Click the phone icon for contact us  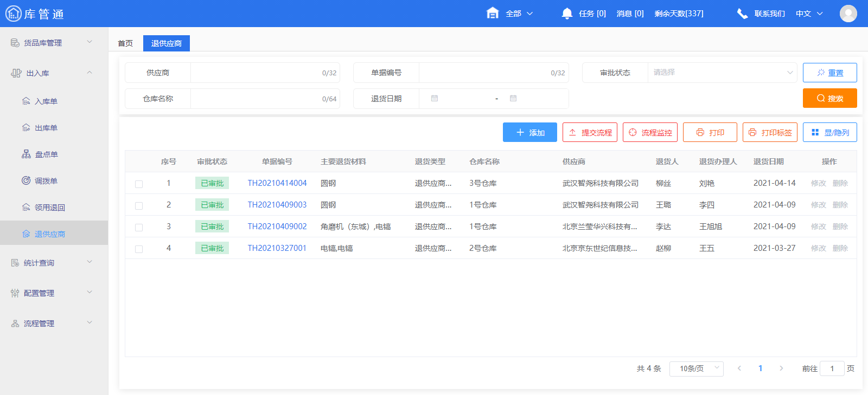click(742, 14)
